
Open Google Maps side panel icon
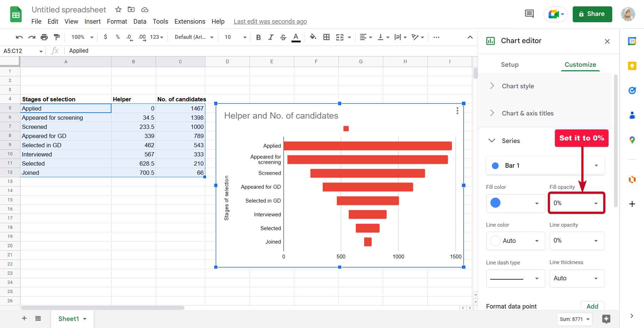632,140
